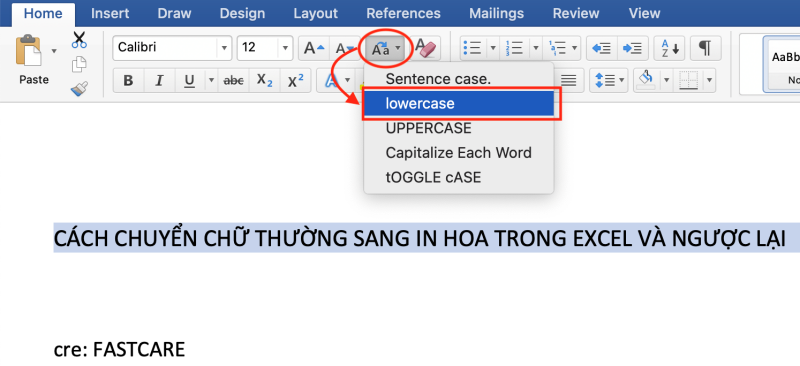Expand line spacing options arrow
Image resolution: width=800 pixels, height=366 pixels.
622,80
